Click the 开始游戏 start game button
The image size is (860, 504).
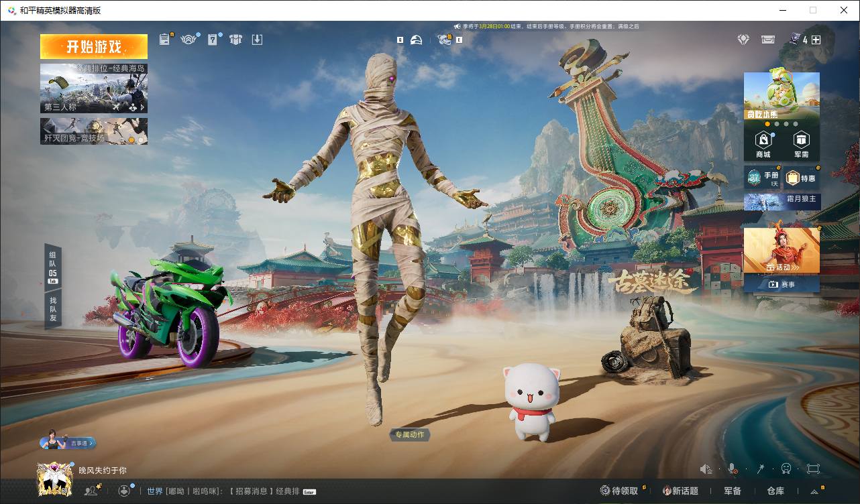[94, 47]
